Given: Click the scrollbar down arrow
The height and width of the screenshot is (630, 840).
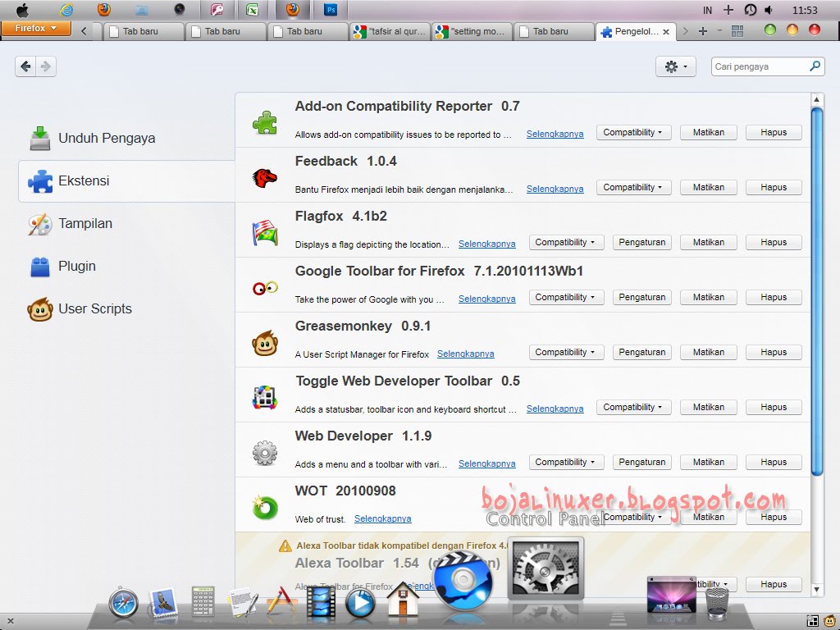Looking at the screenshot, I should [x=816, y=589].
